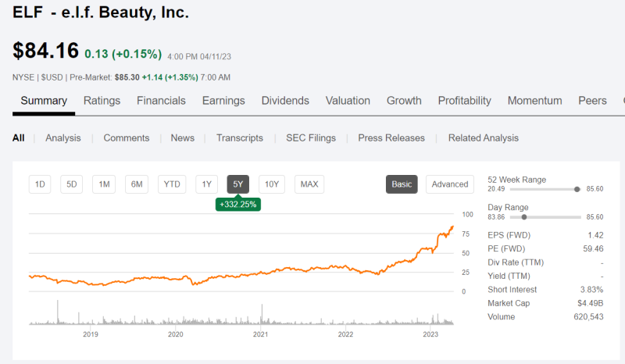Switch chart to 10Y range
This screenshot has height=364, width=625.
[x=272, y=184]
